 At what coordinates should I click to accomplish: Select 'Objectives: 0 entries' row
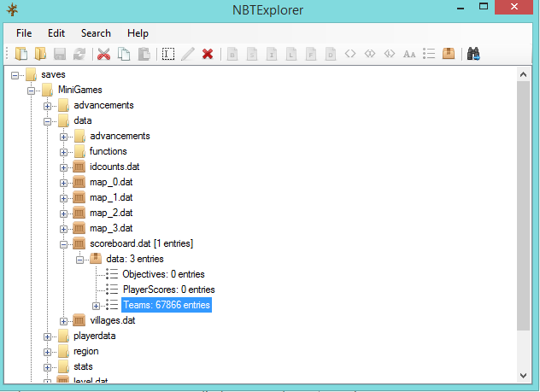[163, 274]
